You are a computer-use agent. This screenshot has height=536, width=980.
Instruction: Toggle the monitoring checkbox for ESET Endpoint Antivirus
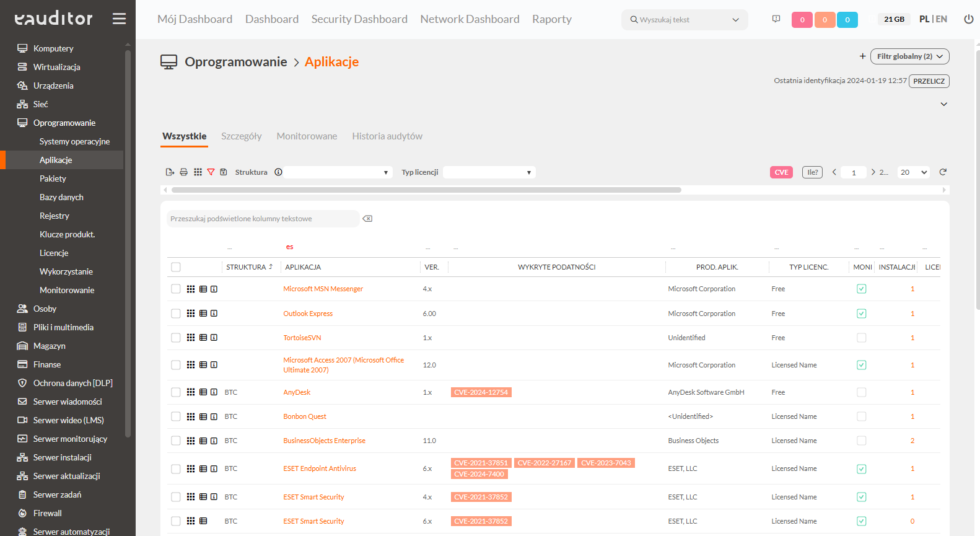pos(861,468)
